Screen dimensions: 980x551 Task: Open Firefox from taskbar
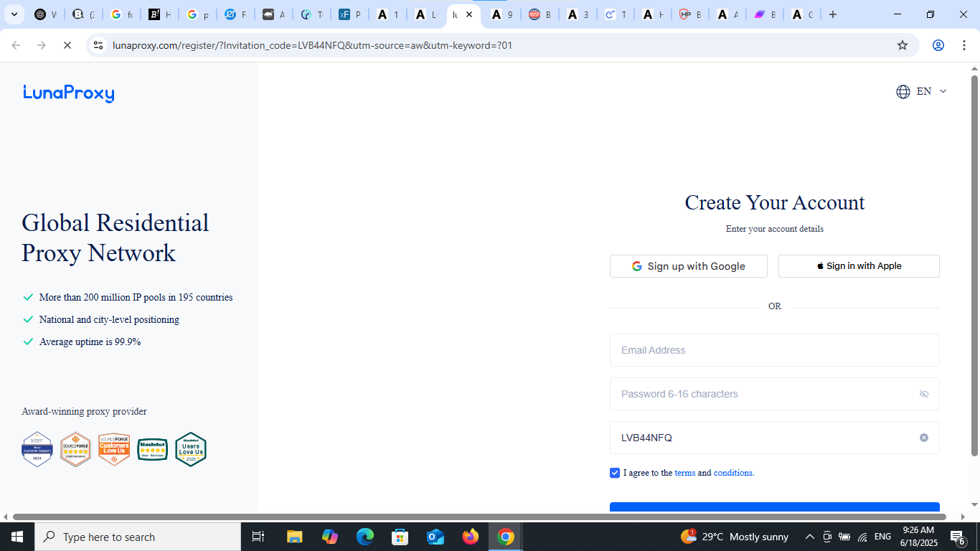tap(471, 537)
